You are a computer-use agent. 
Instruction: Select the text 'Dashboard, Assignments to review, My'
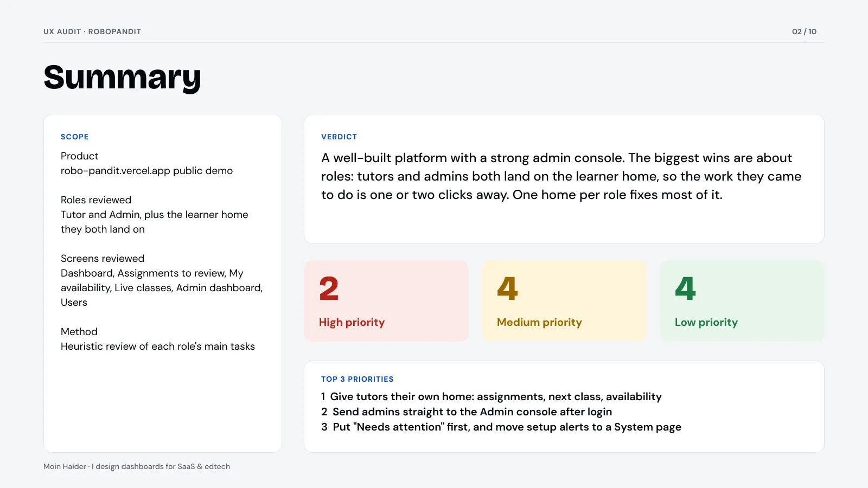[152, 273]
